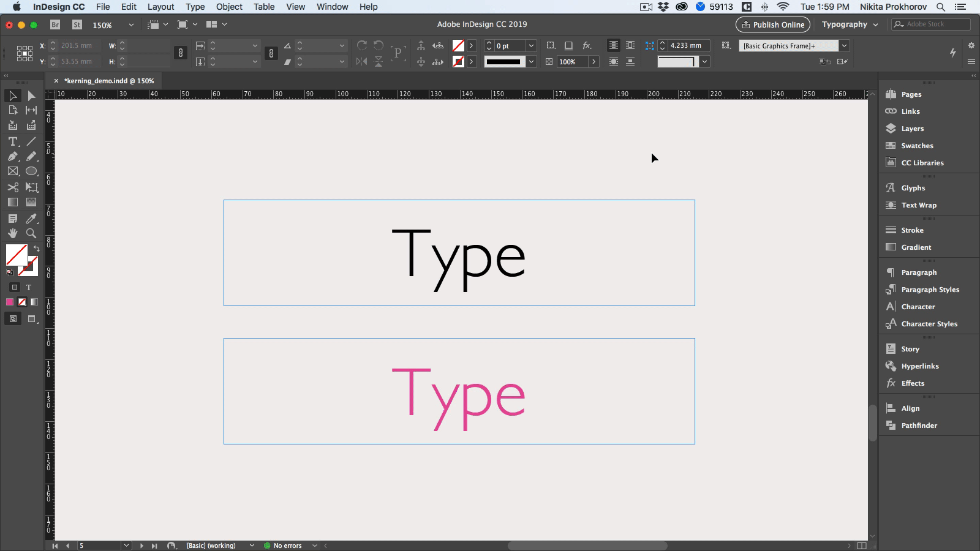Open page number dropdown in status bar
This screenshot has width=980, height=551.
point(126,545)
